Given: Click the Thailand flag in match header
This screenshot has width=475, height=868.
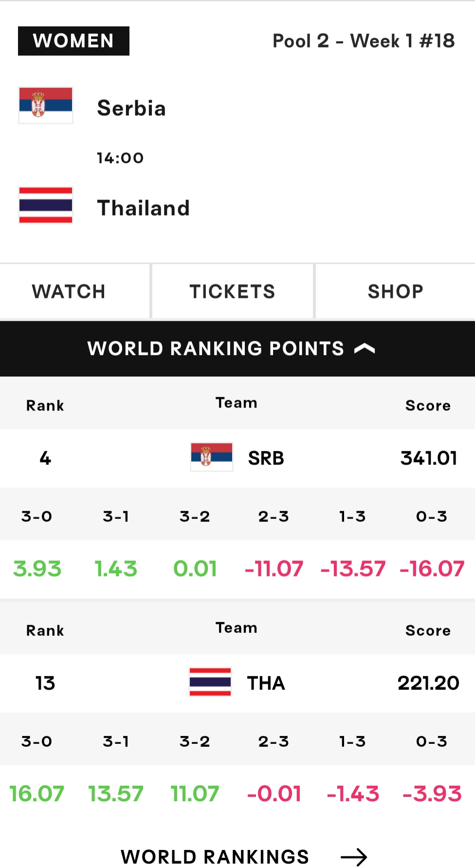Looking at the screenshot, I should coord(46,205).
